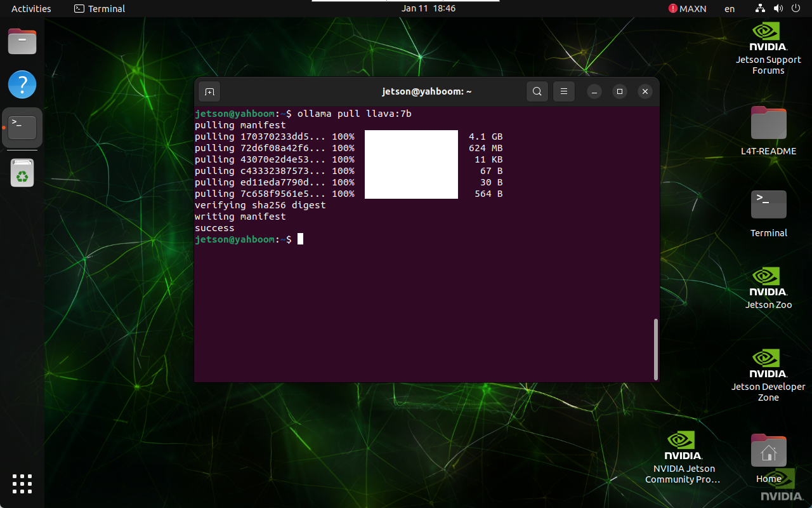Click the terminal search magnifier button

click(537, 91)
